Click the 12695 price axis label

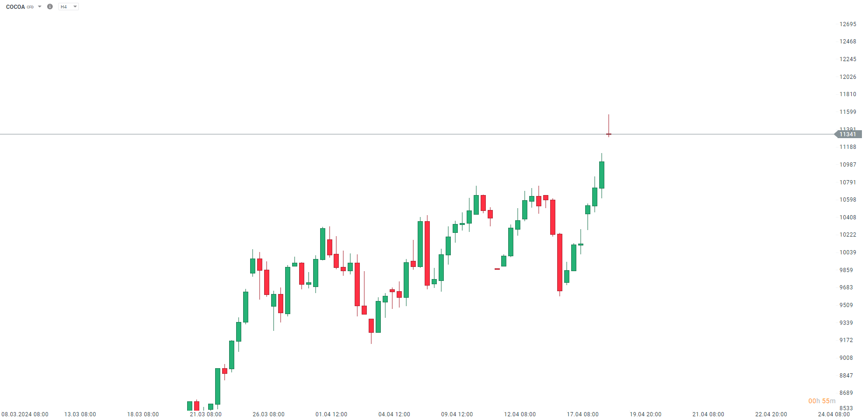tap(847, 24)
